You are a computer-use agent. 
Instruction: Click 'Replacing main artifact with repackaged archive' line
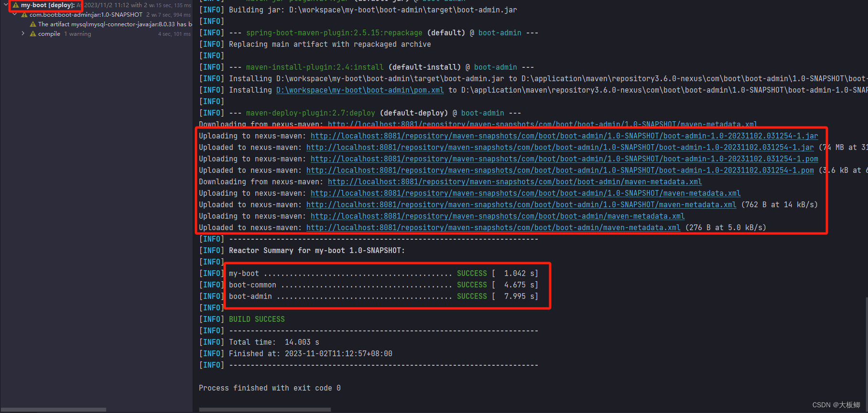pyautogui.click(x=330, y=44)
